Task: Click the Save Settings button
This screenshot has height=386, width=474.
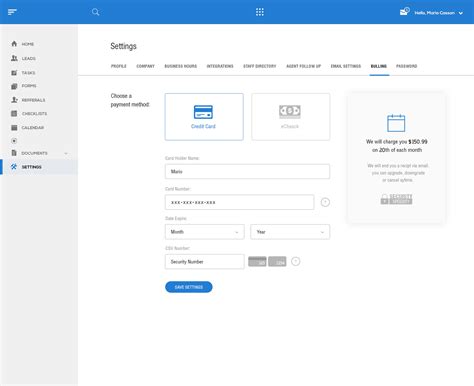Action: point(189,287)
